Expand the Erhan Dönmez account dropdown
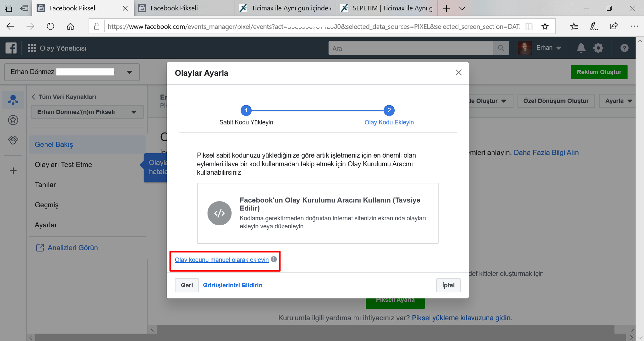Image resolution: width=644 pixels, height=341 pixels. coord(130,72)
